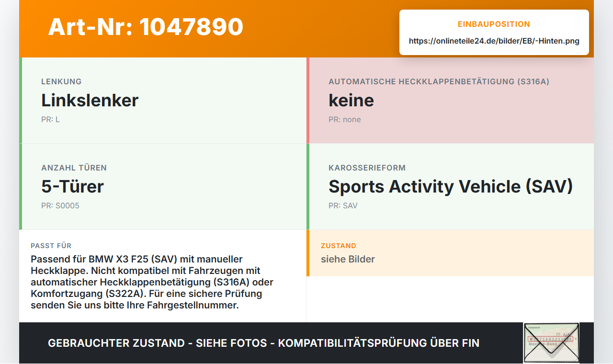Click the LENKUNG label
Image resolution: width=613 pixels, height=364 pixels.
[x=61, y=81]
